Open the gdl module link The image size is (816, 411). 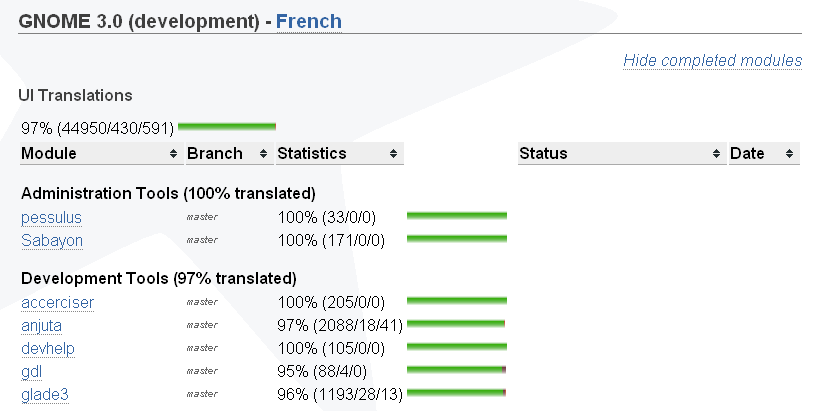tap(31, 371)
